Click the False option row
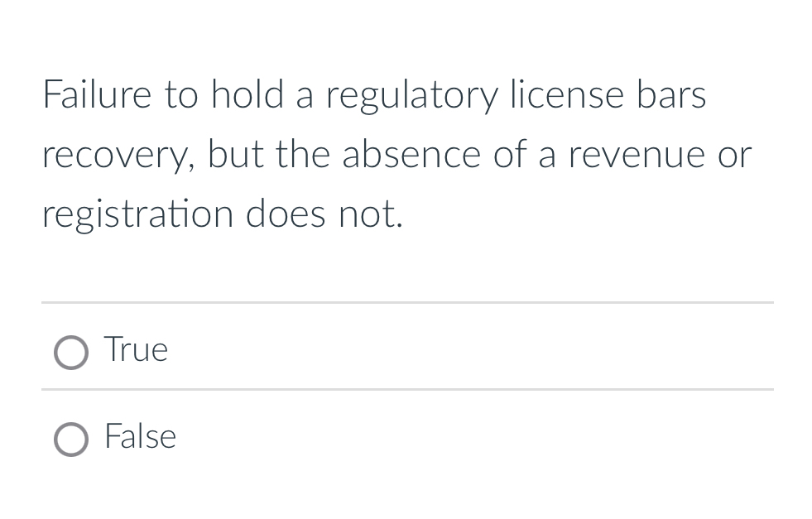812x519 pixels. [x=331, y=436]
